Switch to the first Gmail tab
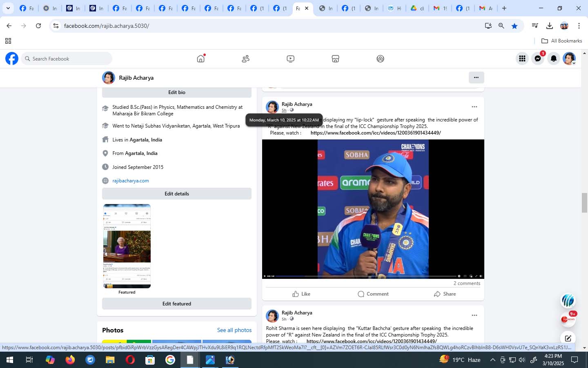Screen dimensions: 588x368 [440, 8]
